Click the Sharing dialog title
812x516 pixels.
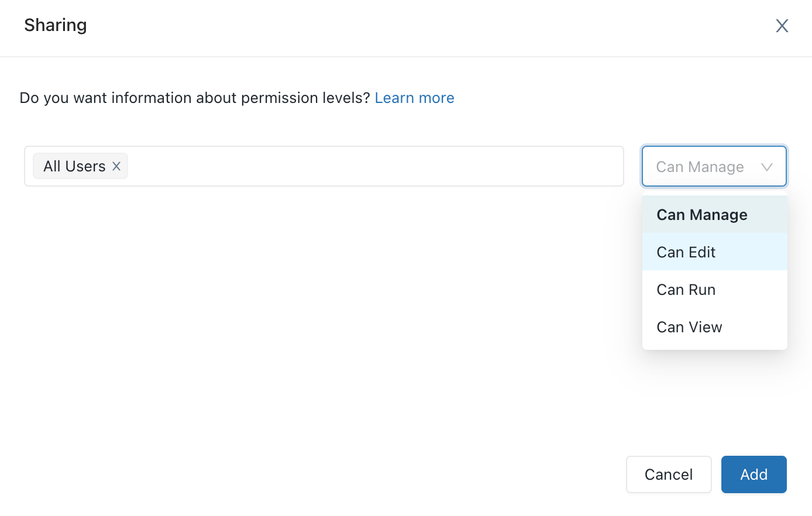pos(56,25)
